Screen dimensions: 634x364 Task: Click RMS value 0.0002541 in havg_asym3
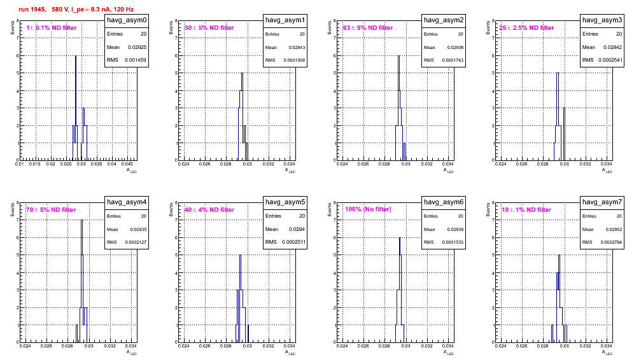pos(611,60)
